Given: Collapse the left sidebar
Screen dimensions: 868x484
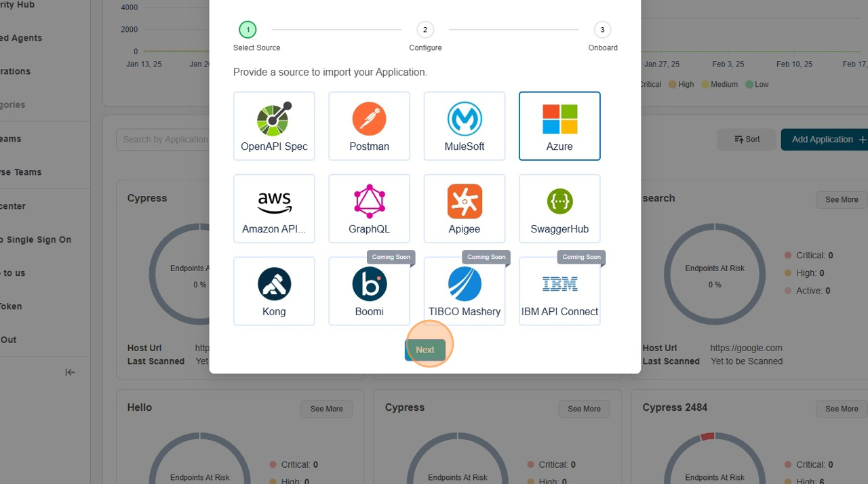Looking at the screenshot, I should [70, 372].
